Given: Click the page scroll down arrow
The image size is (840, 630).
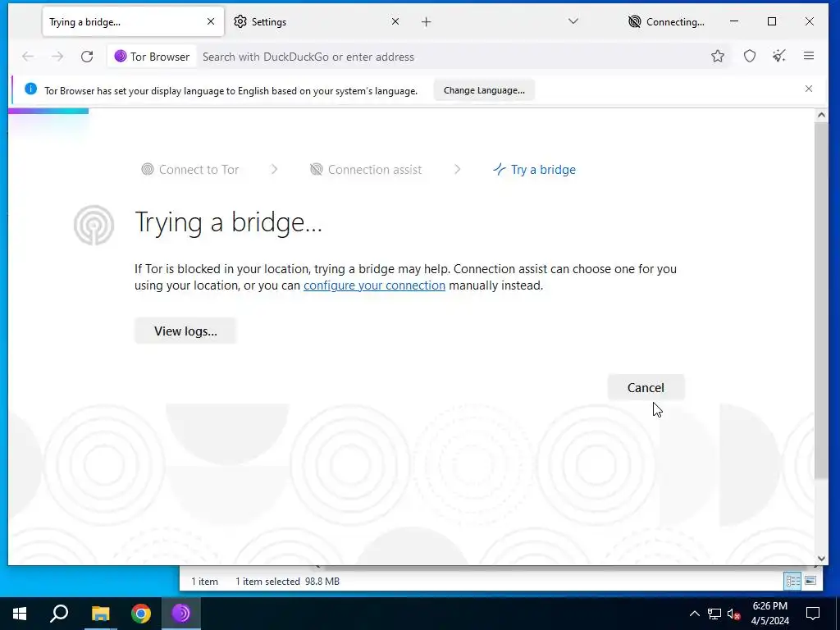Looking at the screenshot, I should [821, 559].
